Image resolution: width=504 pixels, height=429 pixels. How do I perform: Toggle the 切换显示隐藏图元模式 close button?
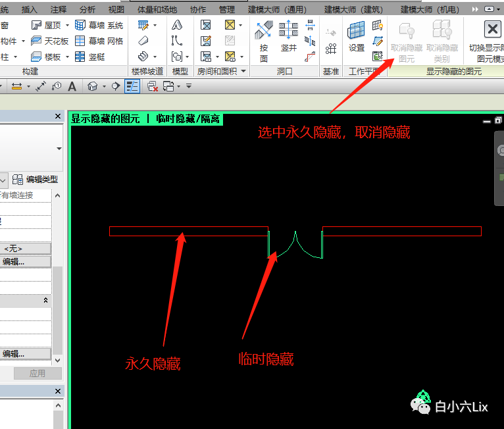[491, 29]
